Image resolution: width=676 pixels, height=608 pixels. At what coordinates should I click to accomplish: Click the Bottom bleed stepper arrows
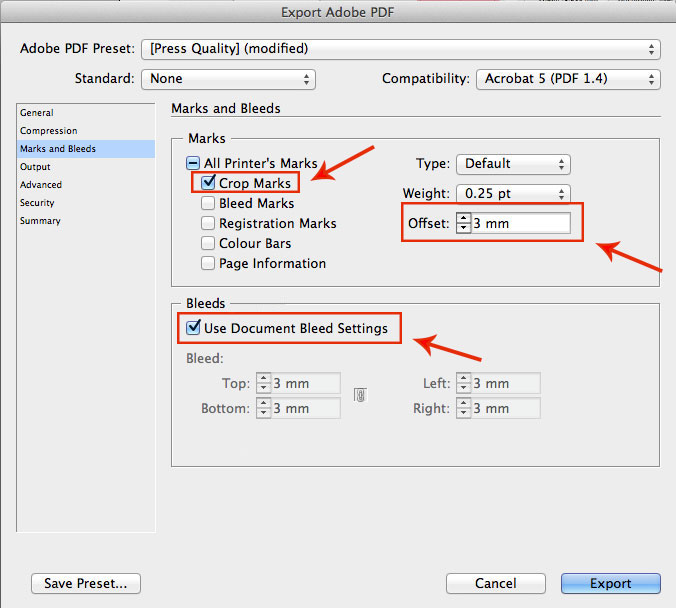coord(263,408)
